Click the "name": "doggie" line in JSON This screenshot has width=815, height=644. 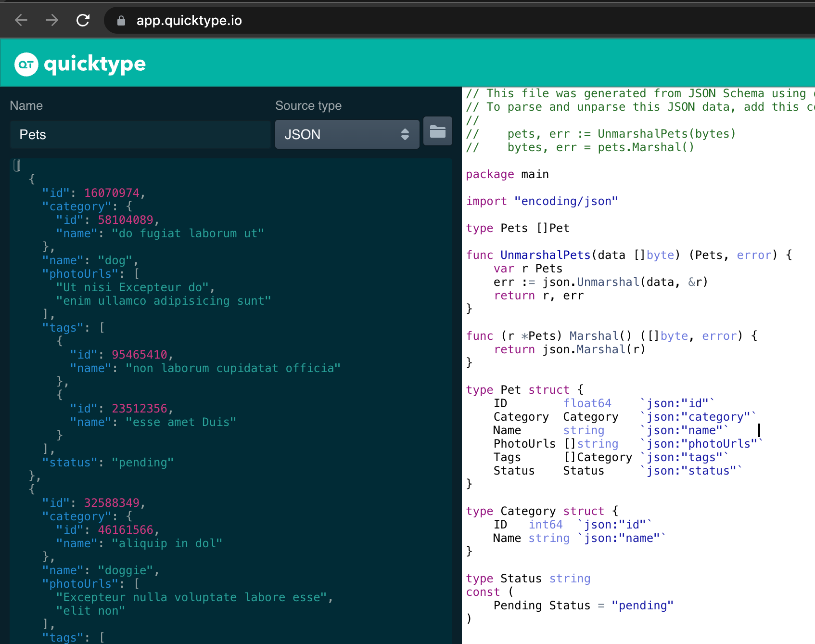[x=101, y=570]
